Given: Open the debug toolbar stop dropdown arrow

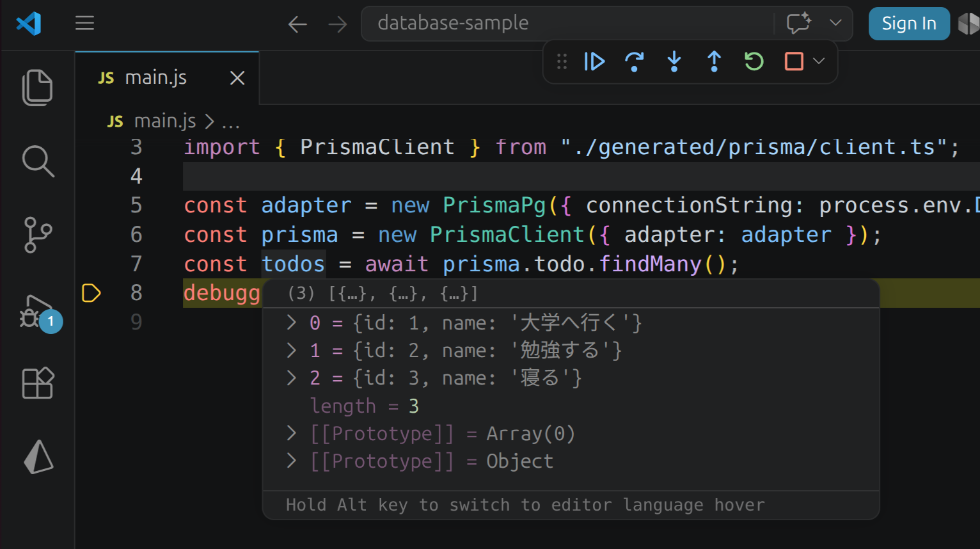Looking at the screenshot, I should click(819, 61).
